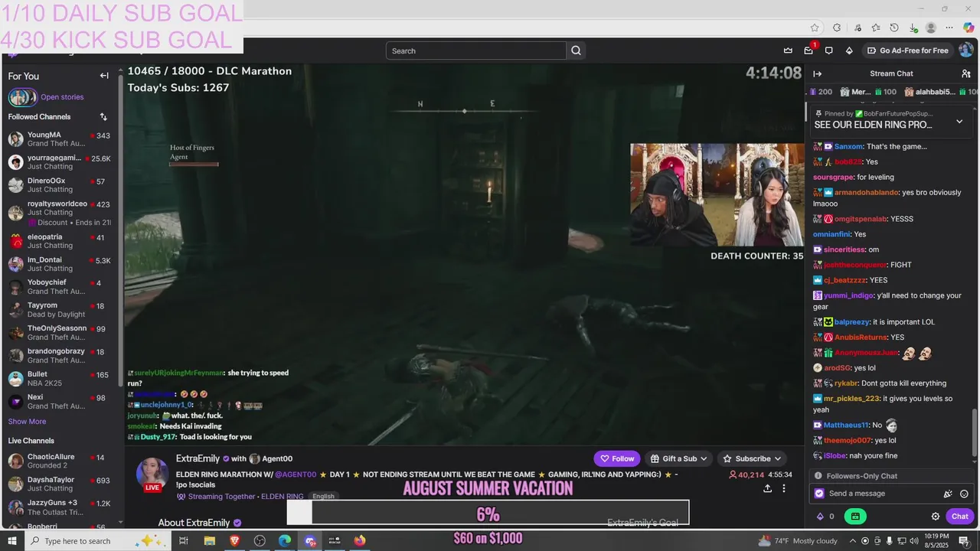Image resolution: width=980 pixels, height=551 pixels.
Task: Open browser extensions puzzle icon
Action: [x=837, y=28]
